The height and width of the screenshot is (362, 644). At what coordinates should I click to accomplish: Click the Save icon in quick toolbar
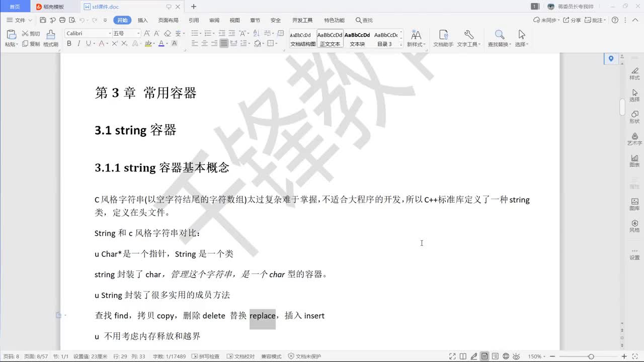(43, 20)
